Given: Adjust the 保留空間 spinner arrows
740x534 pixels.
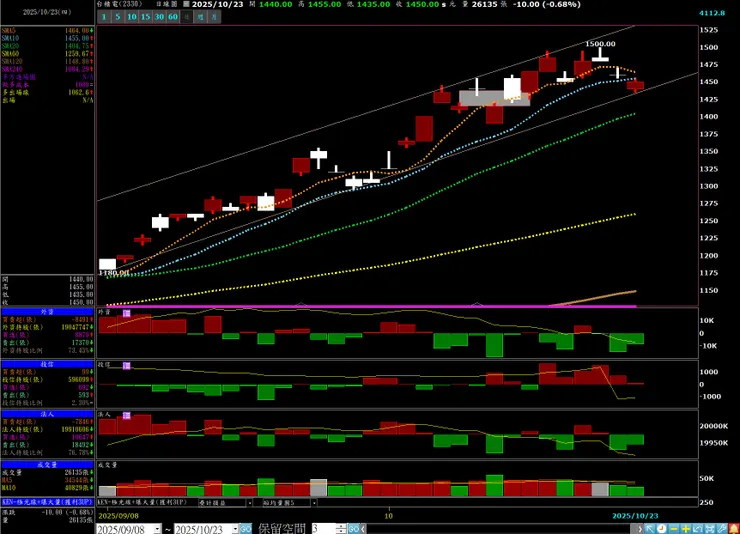Looking at the screenshot, I should coord(341,529).
